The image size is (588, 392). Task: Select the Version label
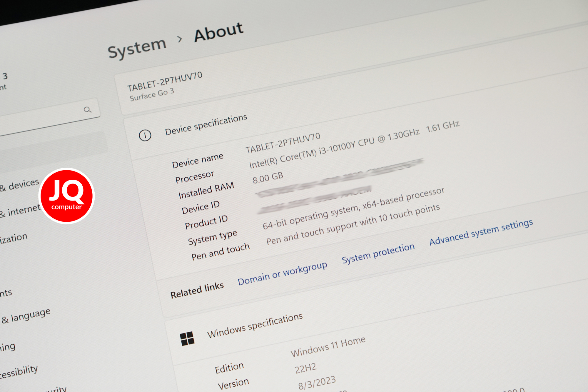point(233,384)
